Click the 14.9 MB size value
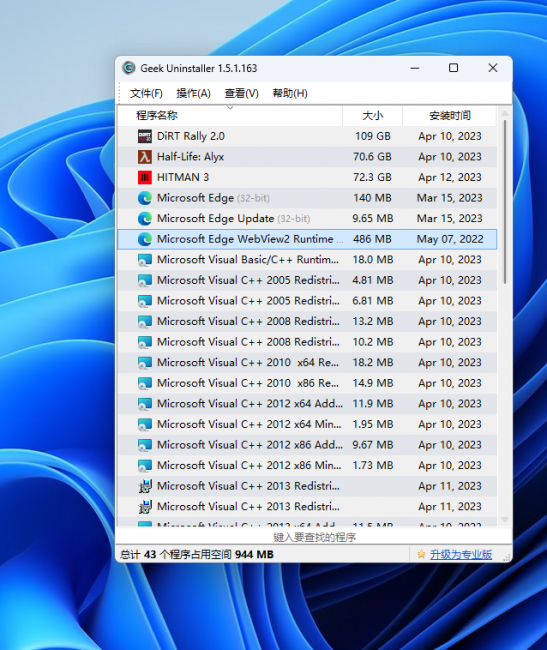Viewport: 547px width, 650px height. point(373,383)
